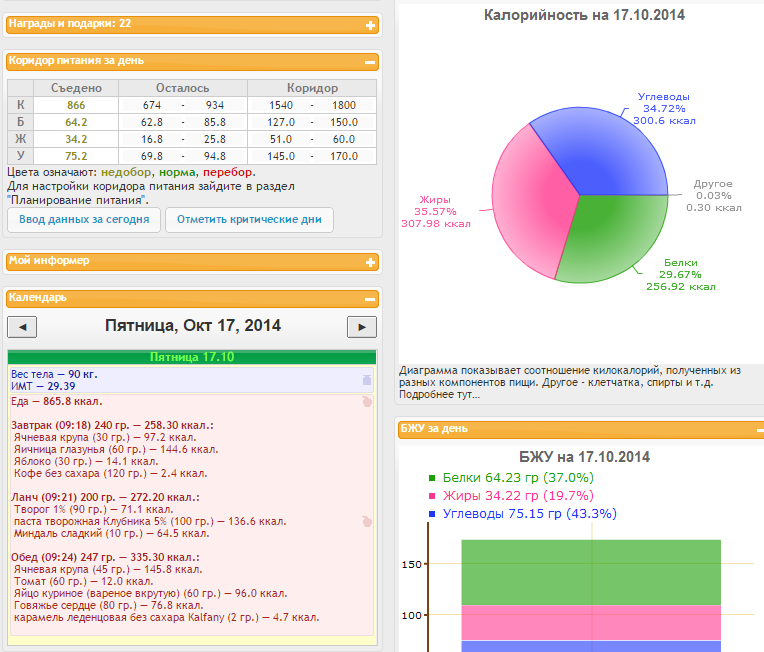The image size is (764, 652).
Task: Collapse the БЖУ за день panel
Action: pos(760,430)
